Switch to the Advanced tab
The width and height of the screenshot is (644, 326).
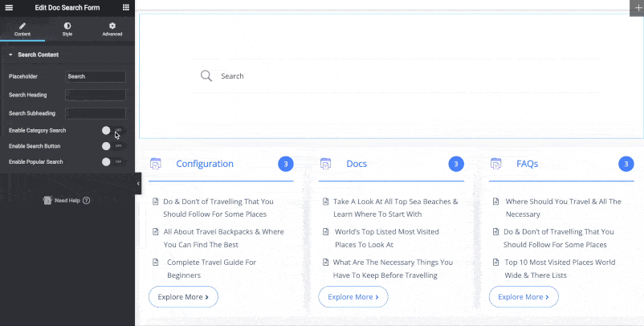[112, 30]
